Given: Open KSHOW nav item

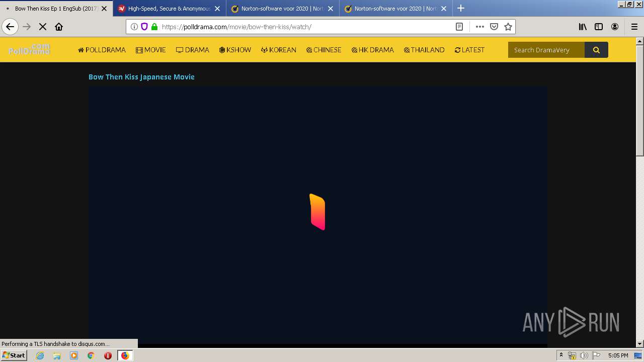Looking at the screenshot, I should (x=235, y=50).
